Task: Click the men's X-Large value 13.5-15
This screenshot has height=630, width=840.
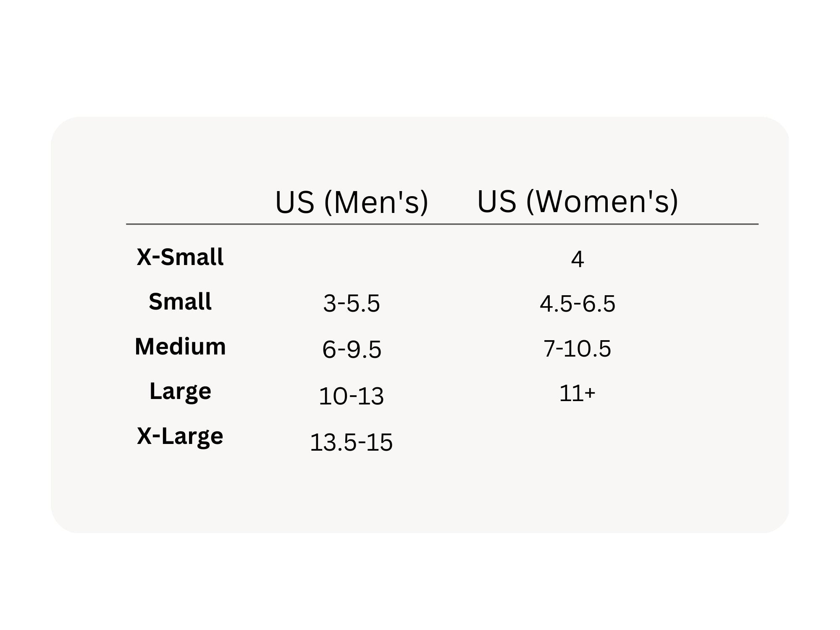Action: coord(352,442)
